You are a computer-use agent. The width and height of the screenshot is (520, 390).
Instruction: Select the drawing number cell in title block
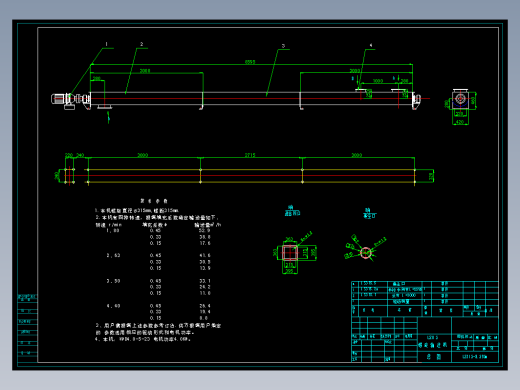(475, 357)
